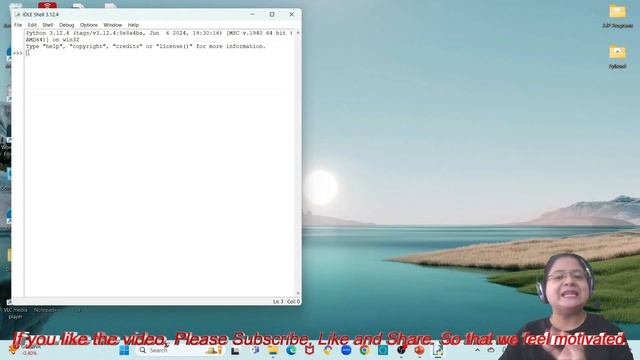Click the 'Col: 0' status bar entry
Screen dimensions: 640x360
293,302
